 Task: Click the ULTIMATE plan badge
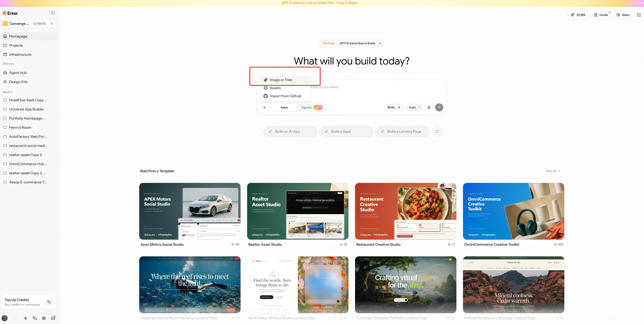coord(39,24)
